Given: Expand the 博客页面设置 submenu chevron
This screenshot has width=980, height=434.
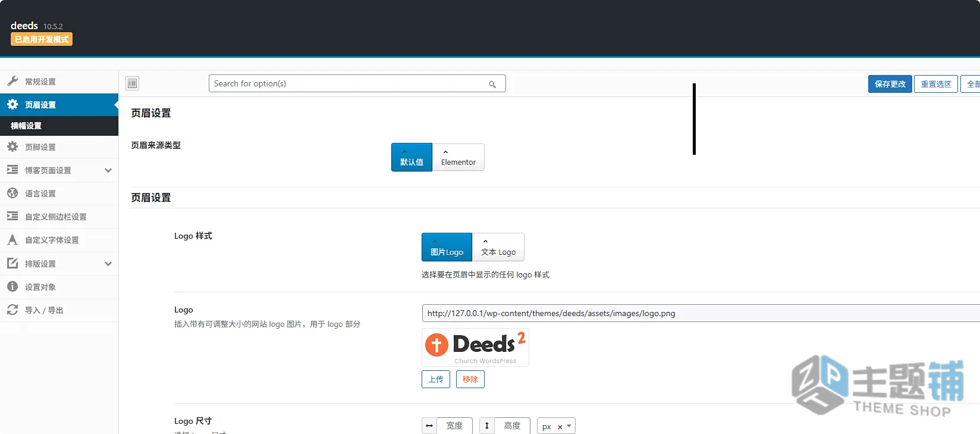Looking at the screenshot, I should tap(108, 170).
